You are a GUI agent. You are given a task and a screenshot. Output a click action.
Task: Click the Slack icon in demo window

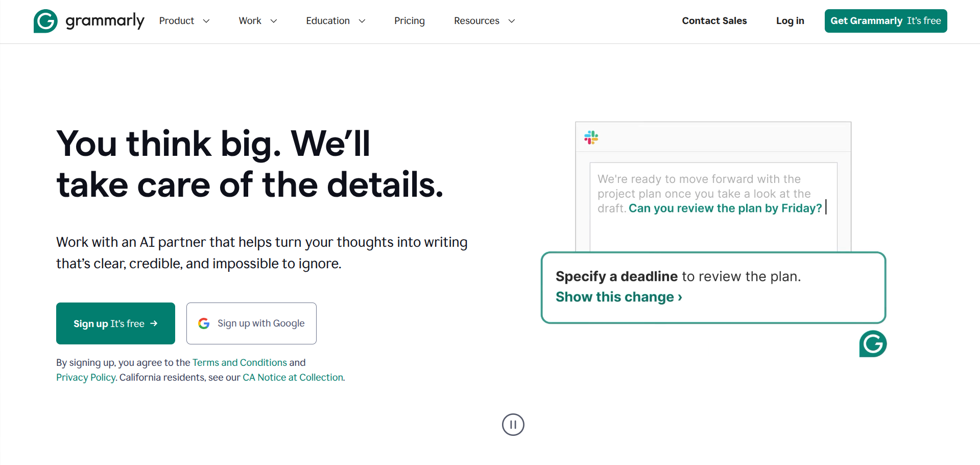(591, 137)
